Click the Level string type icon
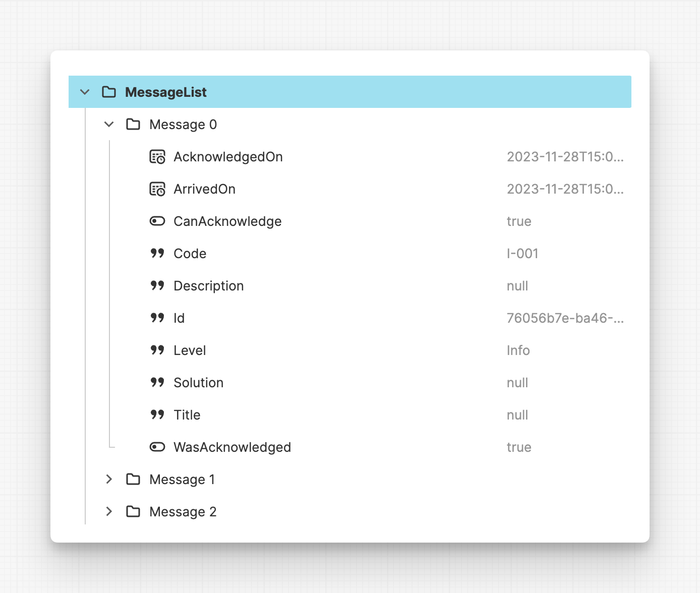The width and height of the screenshot is (700, 593). pos(157,350)
